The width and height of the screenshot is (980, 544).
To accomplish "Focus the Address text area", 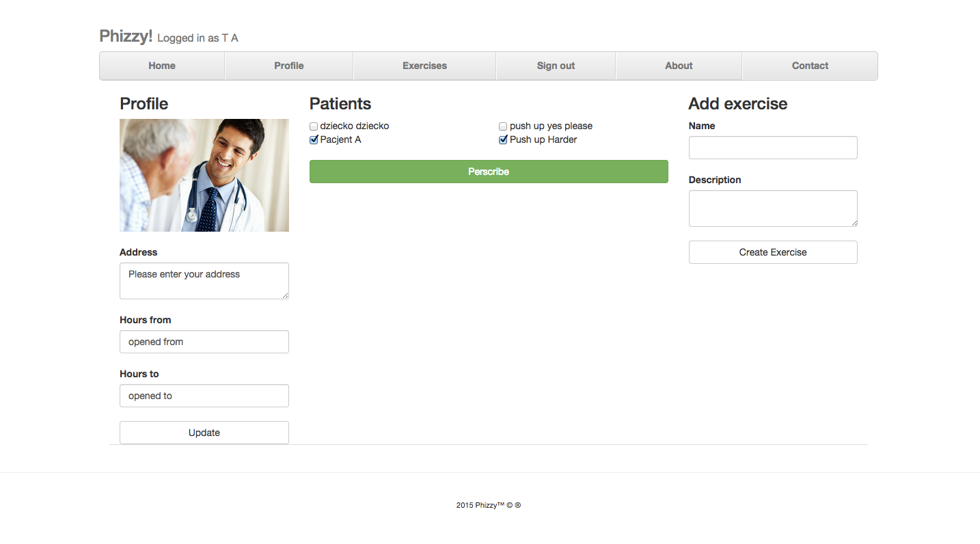I will 204,281.
